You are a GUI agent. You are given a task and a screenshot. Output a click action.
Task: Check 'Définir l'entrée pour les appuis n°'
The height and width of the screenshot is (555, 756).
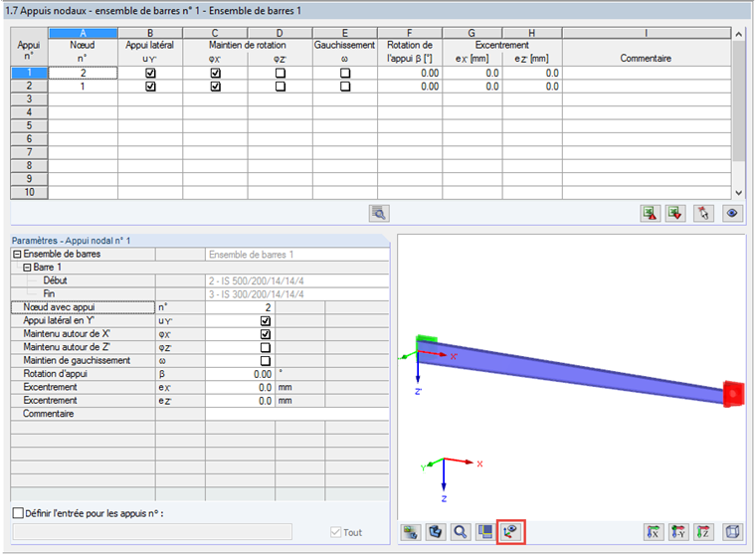click(18, 513)
